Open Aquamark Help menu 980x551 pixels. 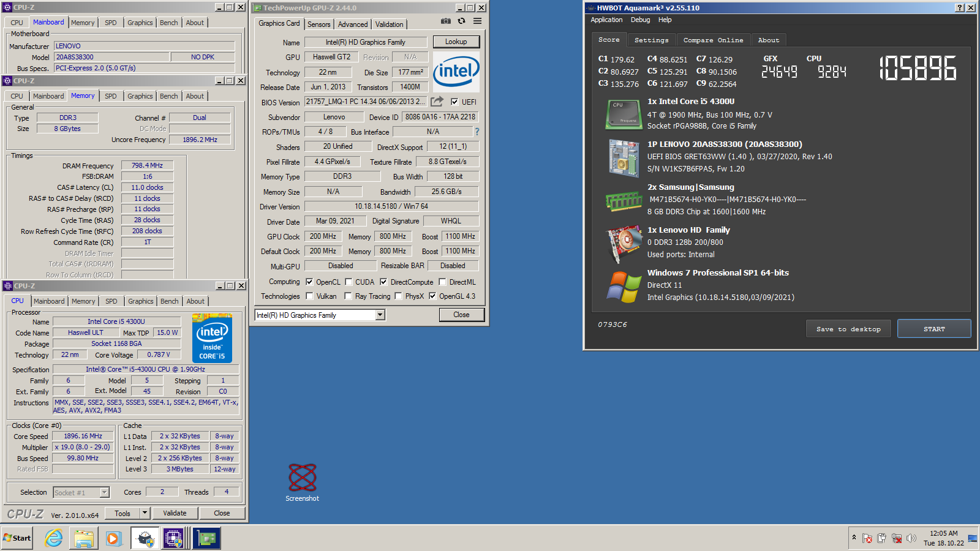(665, 20)
